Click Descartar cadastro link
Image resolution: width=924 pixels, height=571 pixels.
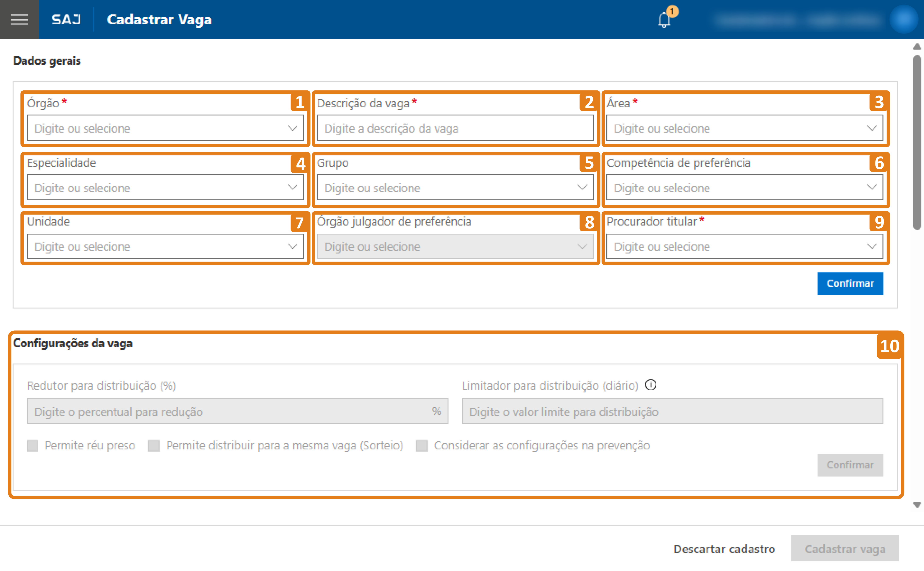[724, 549]
